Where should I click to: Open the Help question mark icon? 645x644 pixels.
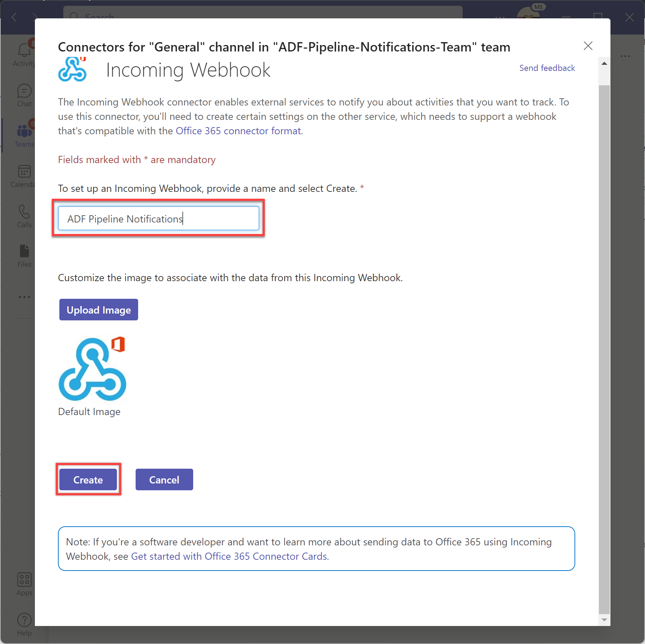(24, 620)
